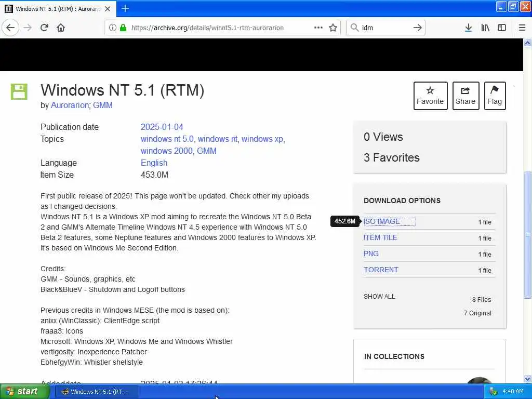532x399 pixels.
Task: Open the windows nt 5.0 topic
Action: [167, 139]
